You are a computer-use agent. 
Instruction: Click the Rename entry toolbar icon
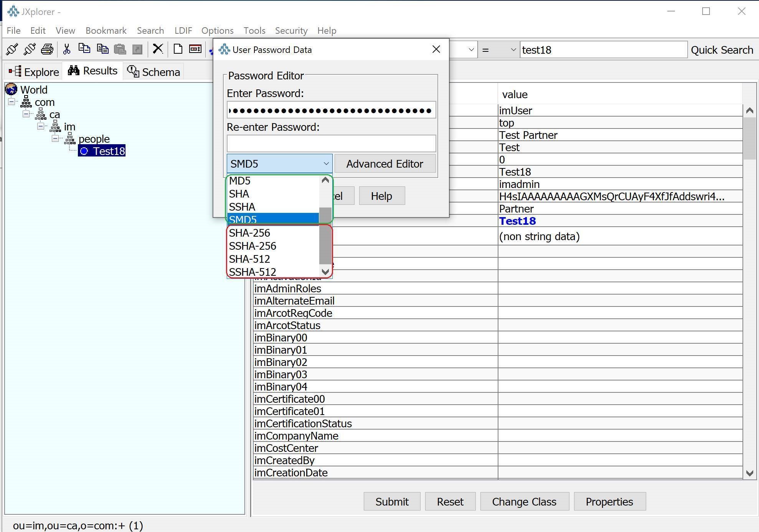195,49
